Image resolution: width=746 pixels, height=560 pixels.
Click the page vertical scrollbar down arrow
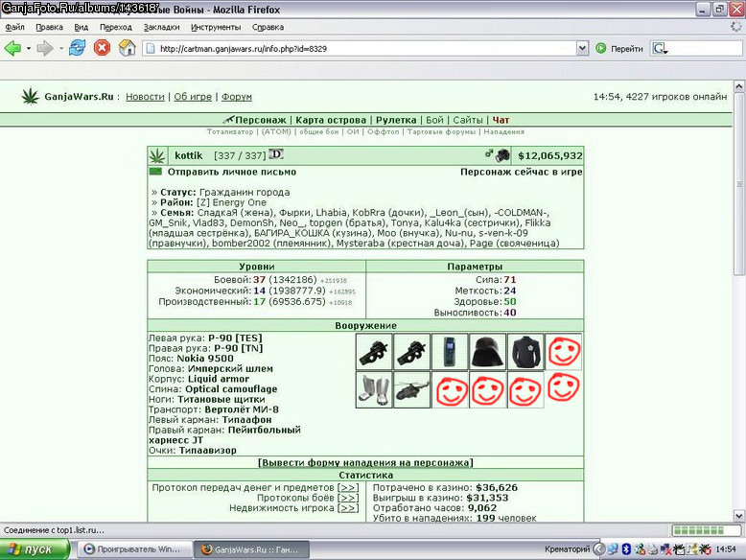(739, 516)
